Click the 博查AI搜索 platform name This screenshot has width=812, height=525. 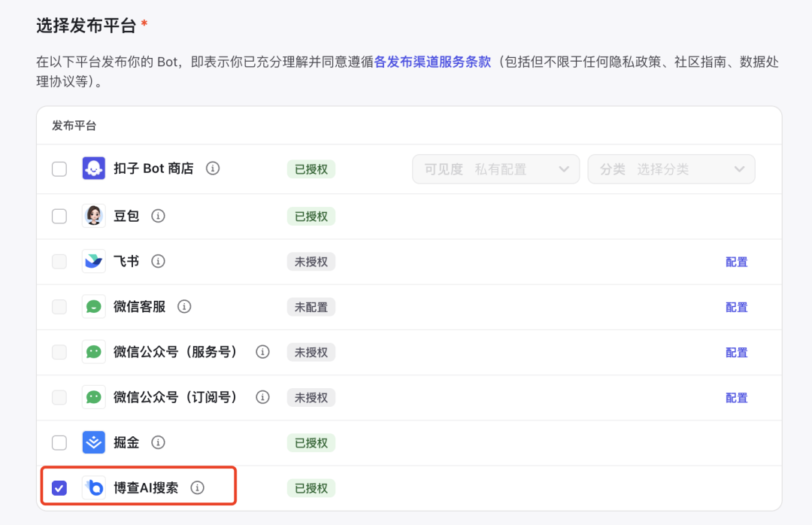pos(146,487)
